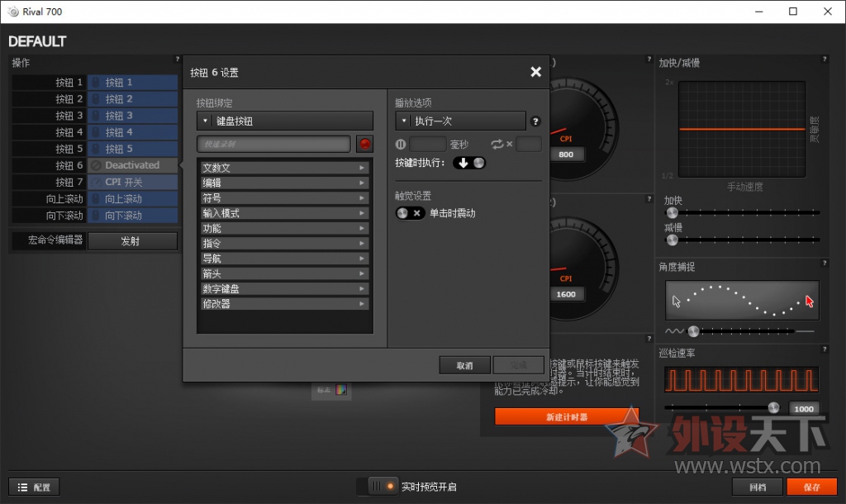846x504 pixels.
Task: Click the milliseconds input field
Action: 426,144
